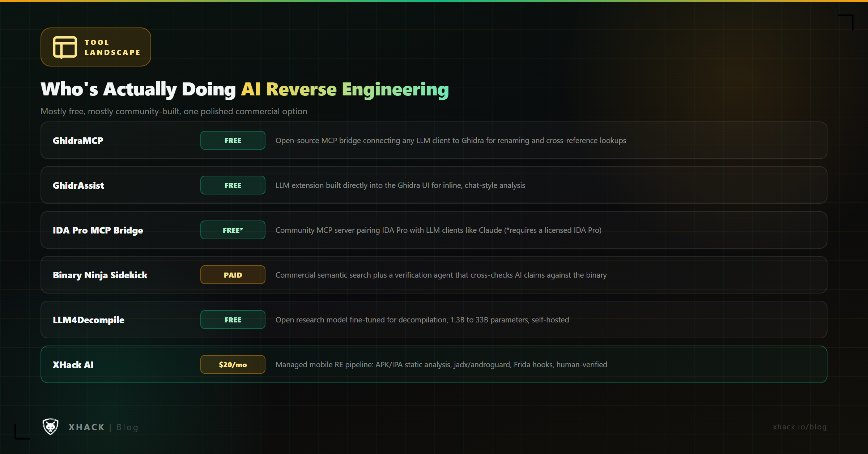868x454 pixels.
Task: Click the TOOL LANDSCAPE badge label
Action: 112,47
